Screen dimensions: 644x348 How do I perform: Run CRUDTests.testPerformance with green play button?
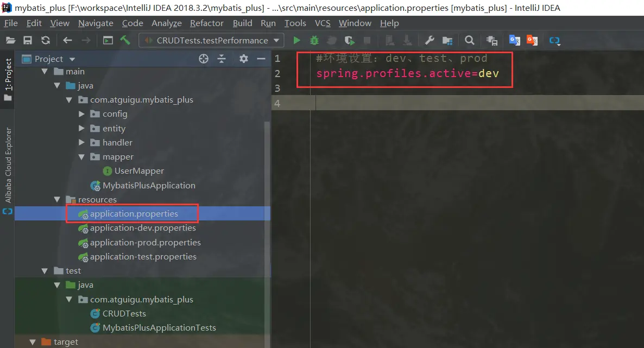click(x=296, y=40)
